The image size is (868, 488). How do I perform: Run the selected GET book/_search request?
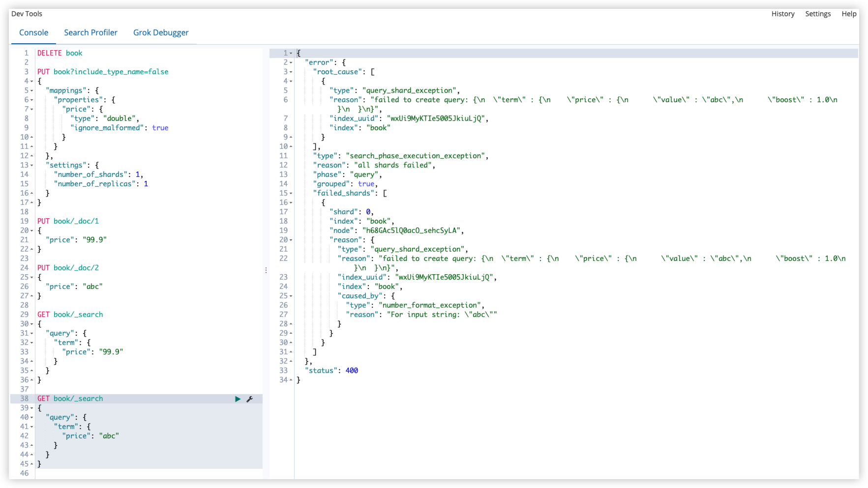(x=238, y=399)
